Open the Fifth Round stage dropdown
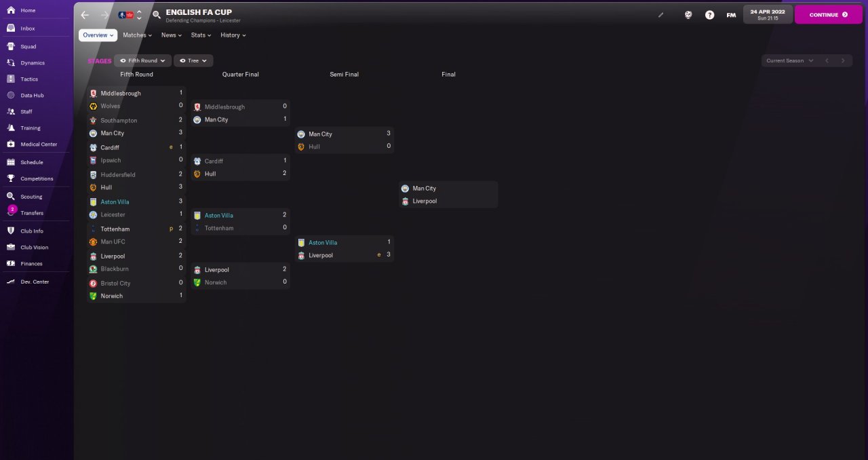868x460 pixels. [142, 60]
